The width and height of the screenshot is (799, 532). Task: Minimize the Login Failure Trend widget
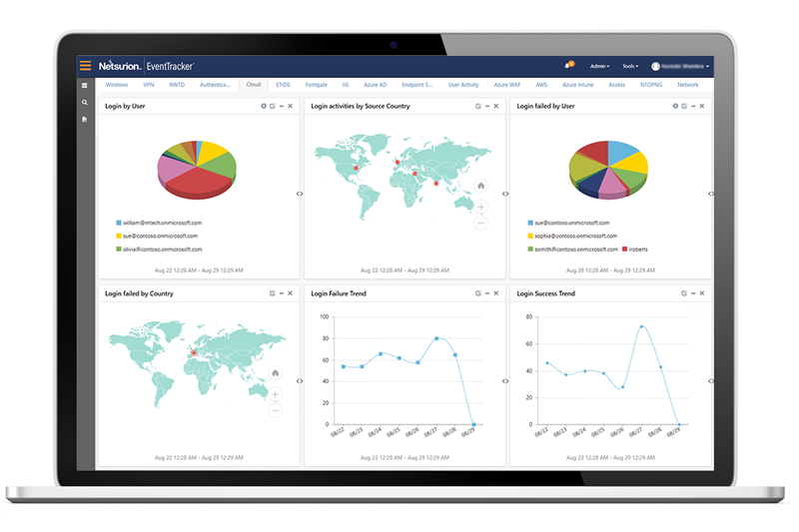tap(487, 293)
